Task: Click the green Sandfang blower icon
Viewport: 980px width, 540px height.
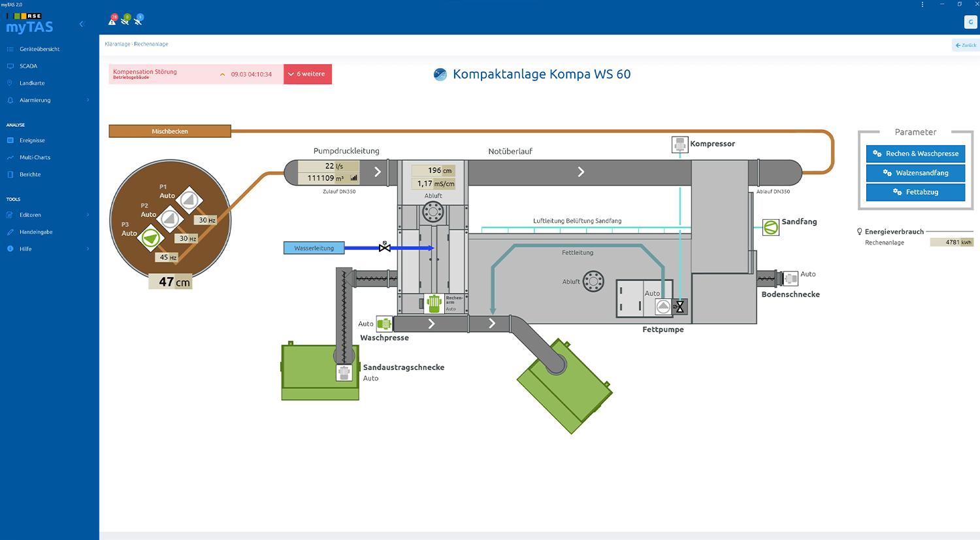Action: [x=771, y=228]
